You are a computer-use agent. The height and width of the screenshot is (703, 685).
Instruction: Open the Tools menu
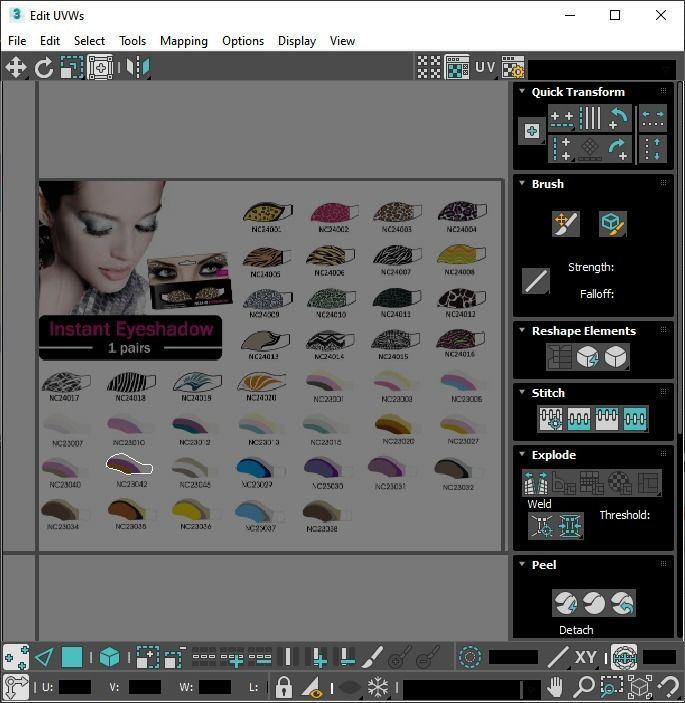(132, 41)
